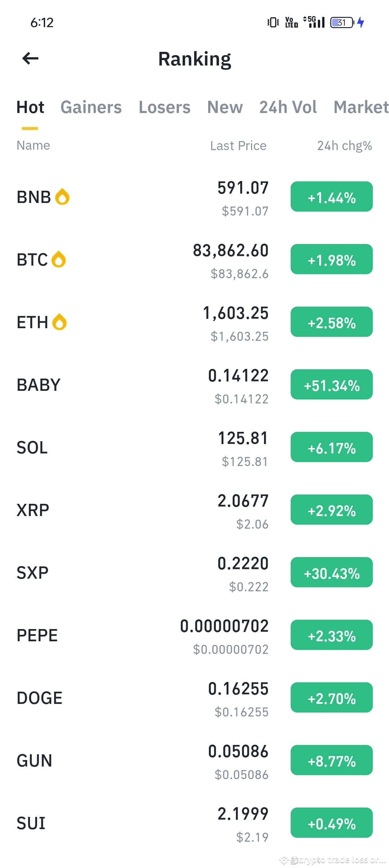389x868 pixels.
Task: Tap the +51.34% change badge for BABY
Action: pos(332,384)
